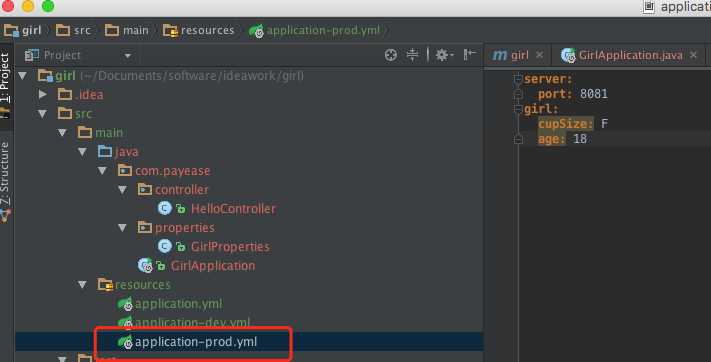Click the hide Project panel icon
This screenshot has height=362, width=711.
(469, 55)
